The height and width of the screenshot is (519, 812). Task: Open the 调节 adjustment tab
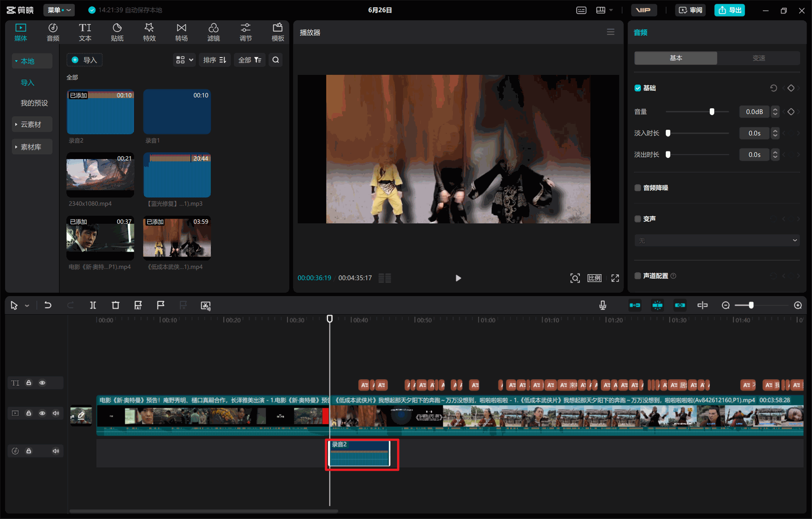pyautogui.click(x=246, y=32)
